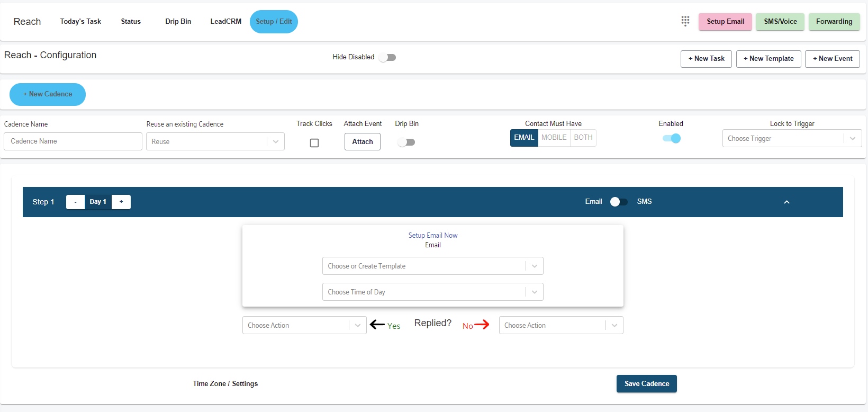Image resolution: width=868 pixels, height=412 pixels.
Task: Click the Cadence Name input field
Action: coord(73,141)
